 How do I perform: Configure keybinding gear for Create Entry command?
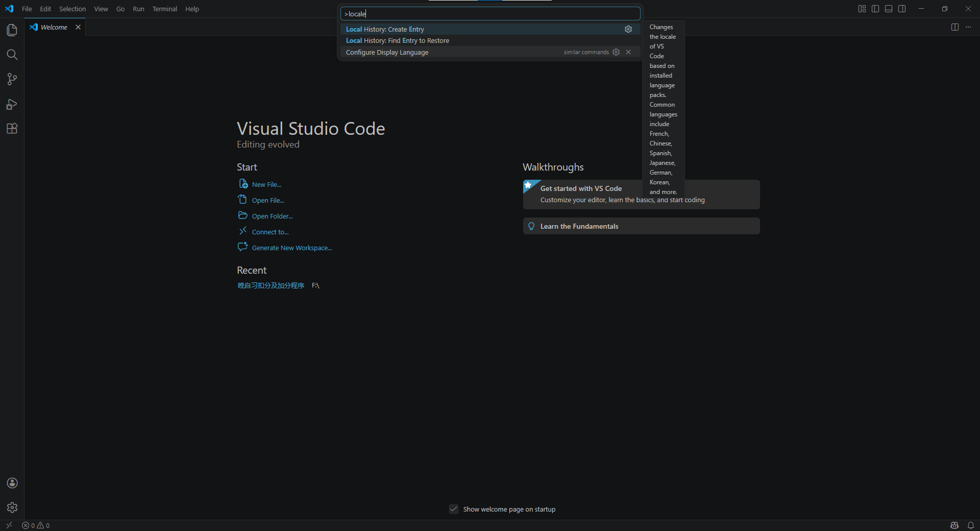(x=628, y=29)
